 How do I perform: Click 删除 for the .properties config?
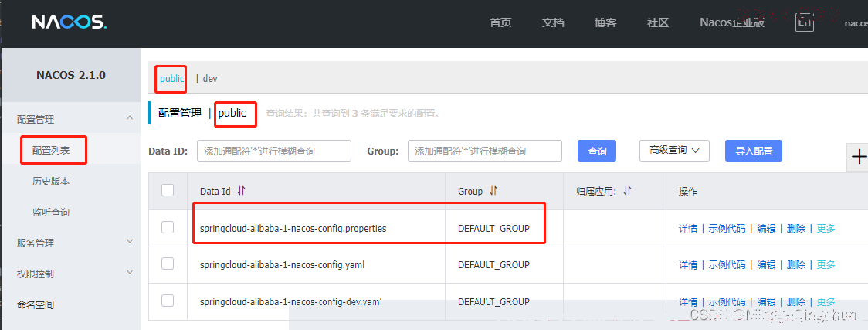click(x=796, y=229)
